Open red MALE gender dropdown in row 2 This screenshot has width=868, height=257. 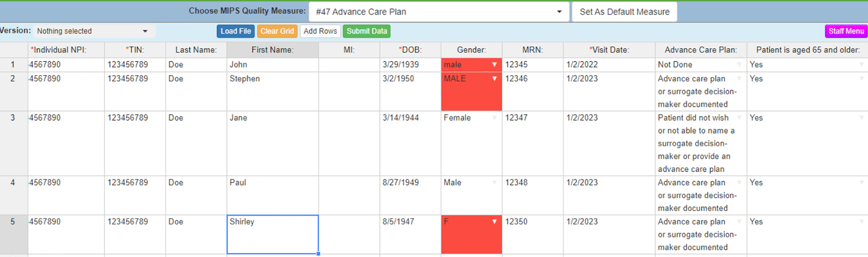pos(494,79)
